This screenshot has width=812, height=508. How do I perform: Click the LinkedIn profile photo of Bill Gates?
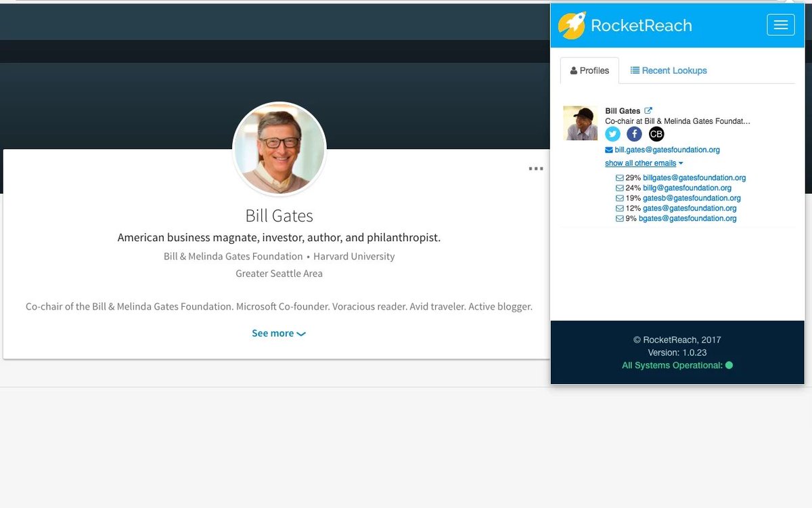tap(279, 150)
